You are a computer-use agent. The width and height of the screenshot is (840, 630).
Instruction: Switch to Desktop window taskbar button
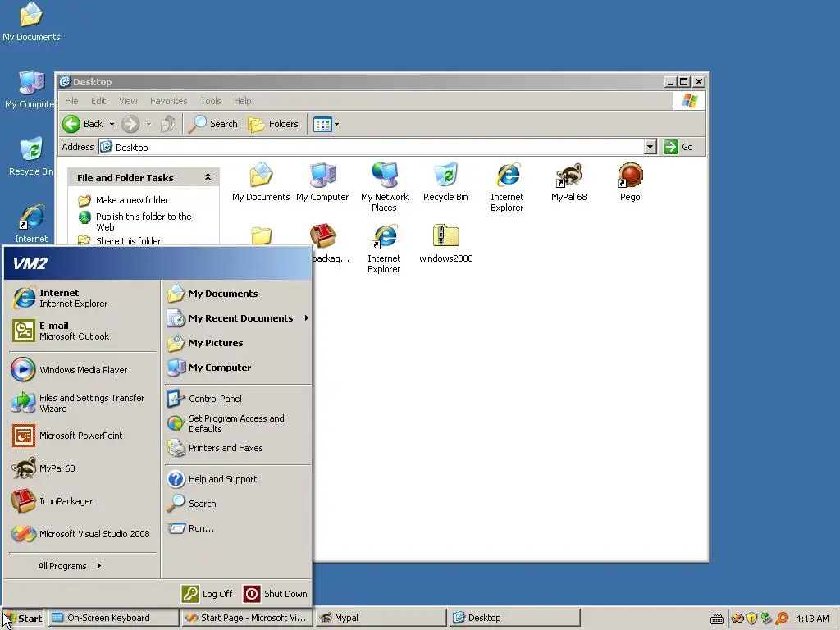[514, 618]
